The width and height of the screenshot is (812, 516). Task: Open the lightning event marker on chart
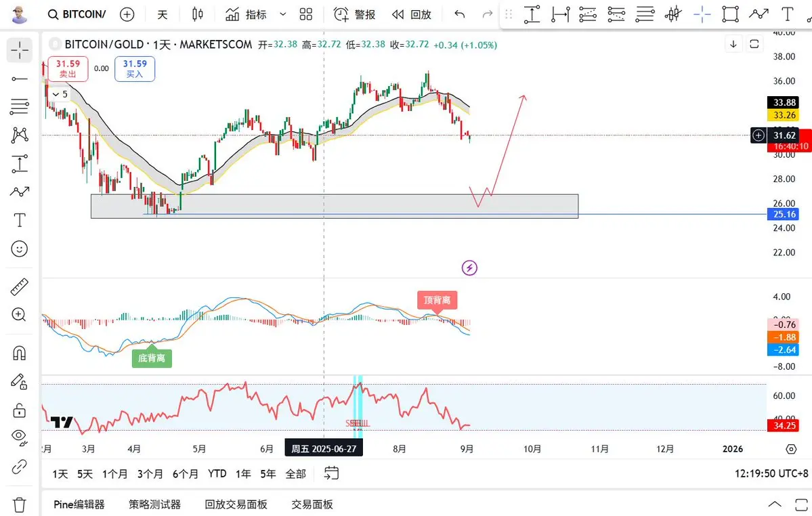pyautogui.click(x=469, y=267)
